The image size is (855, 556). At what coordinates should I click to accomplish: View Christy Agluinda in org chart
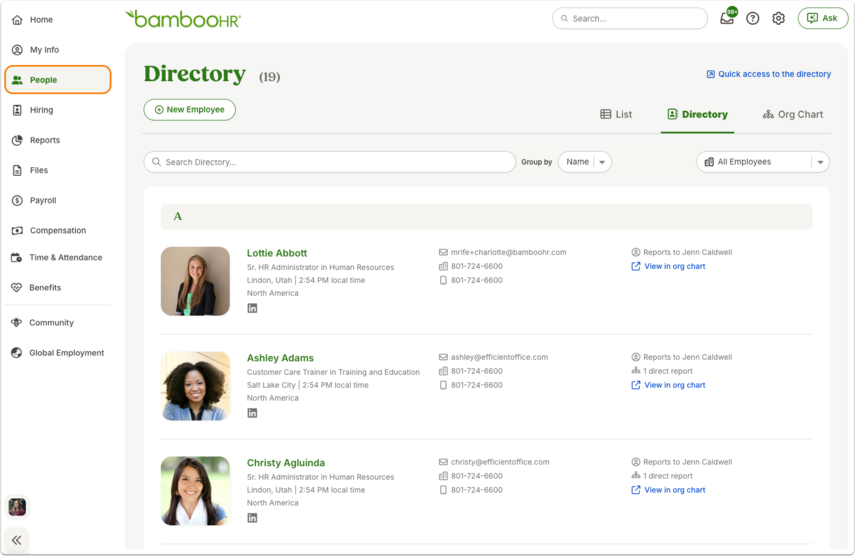(675, 490)
